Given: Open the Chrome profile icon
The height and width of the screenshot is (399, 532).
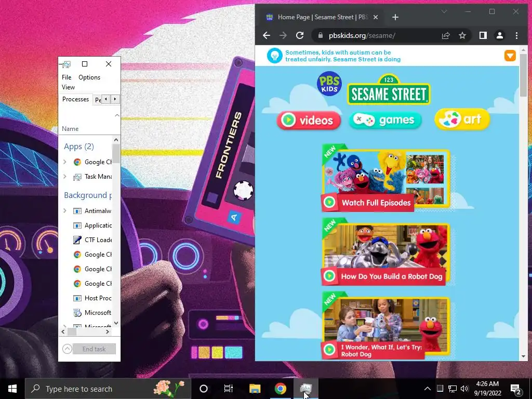Looking at the screenshot, I should tap(499, 35).
